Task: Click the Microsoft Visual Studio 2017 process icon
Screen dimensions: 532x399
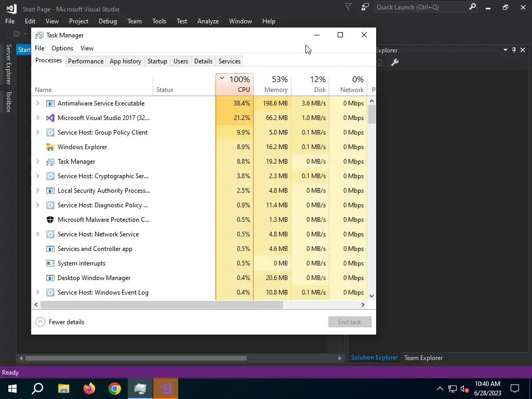Action: [x=50, y=118]
